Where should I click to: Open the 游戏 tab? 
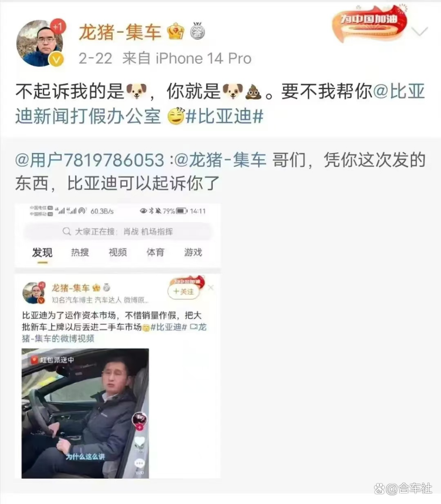tap(193, 252)
